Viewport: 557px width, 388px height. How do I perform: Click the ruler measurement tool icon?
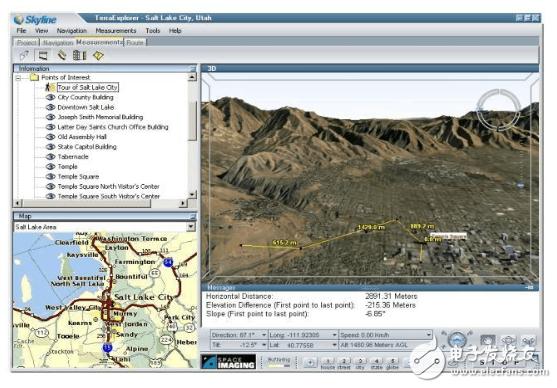(x=61, y=55)
